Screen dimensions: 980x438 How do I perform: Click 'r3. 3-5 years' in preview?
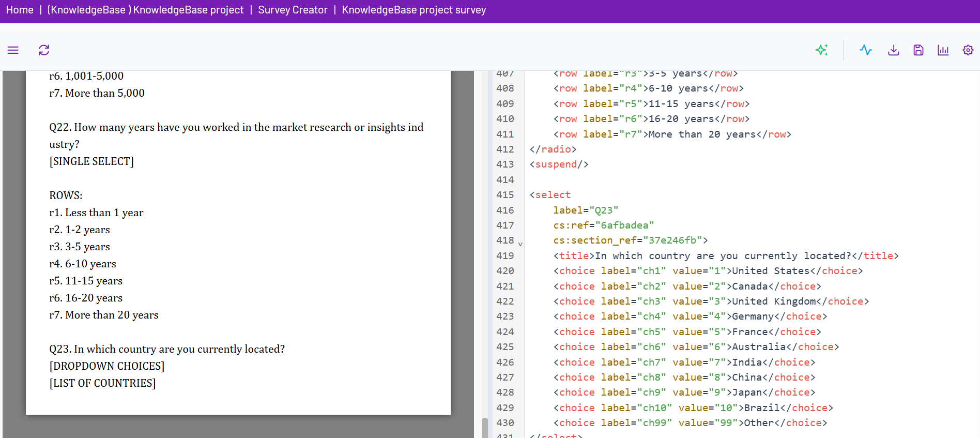(80, 247)
